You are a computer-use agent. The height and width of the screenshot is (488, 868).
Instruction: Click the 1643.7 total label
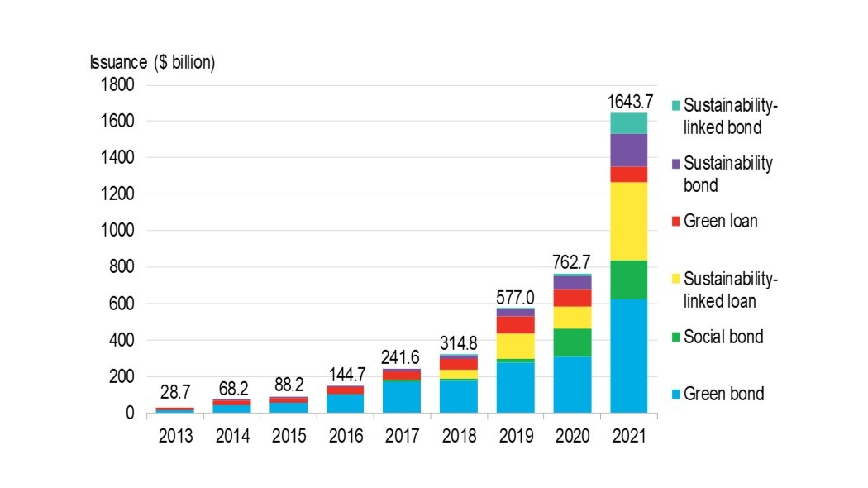click(x=630, y=102)
